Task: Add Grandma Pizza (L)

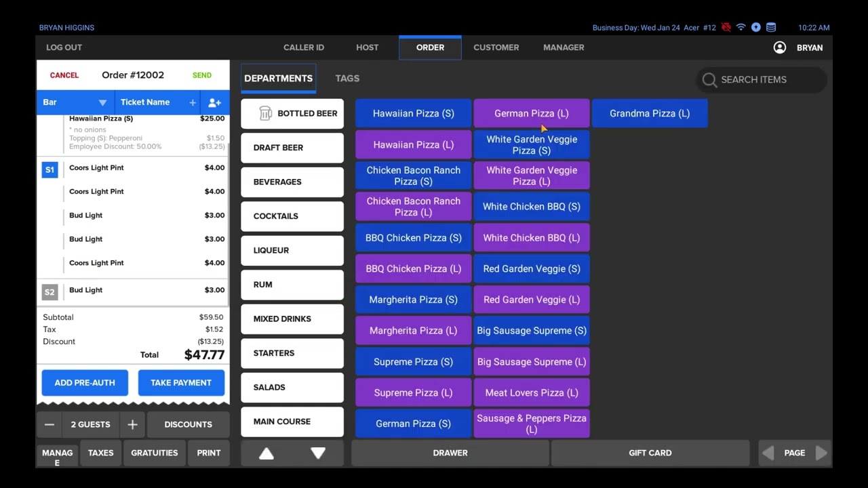Action: coord(650,113)
